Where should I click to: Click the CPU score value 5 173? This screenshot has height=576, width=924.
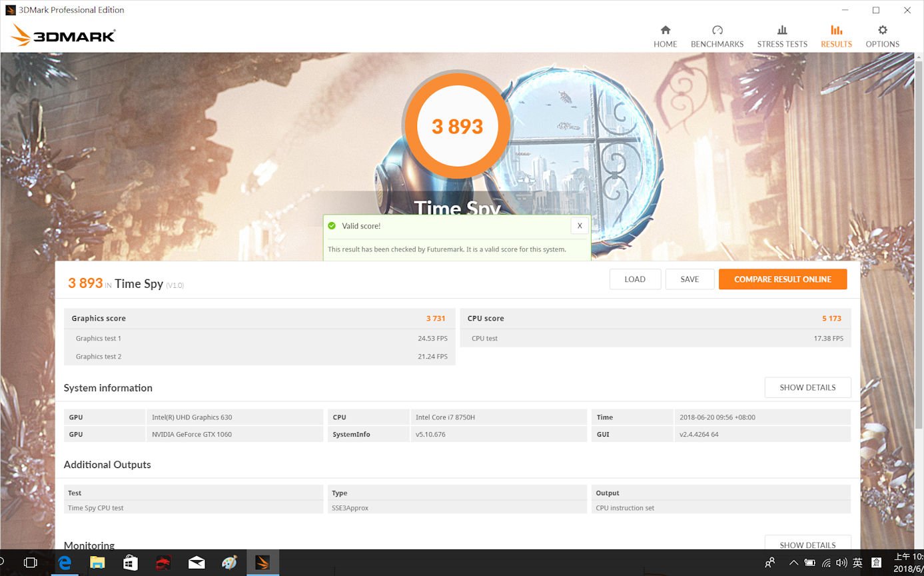point(831,319)
